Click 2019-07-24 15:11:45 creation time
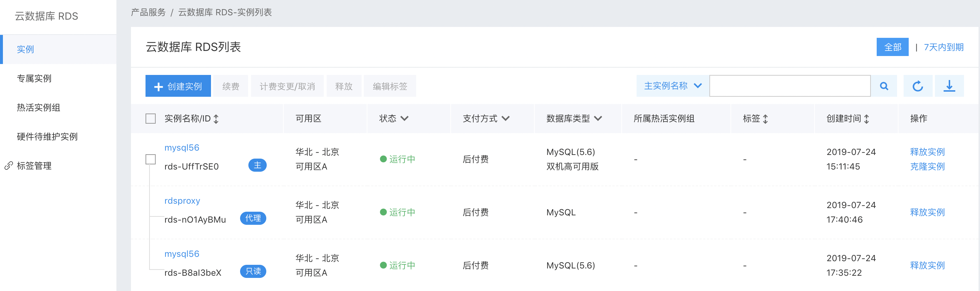 (851, 159)
